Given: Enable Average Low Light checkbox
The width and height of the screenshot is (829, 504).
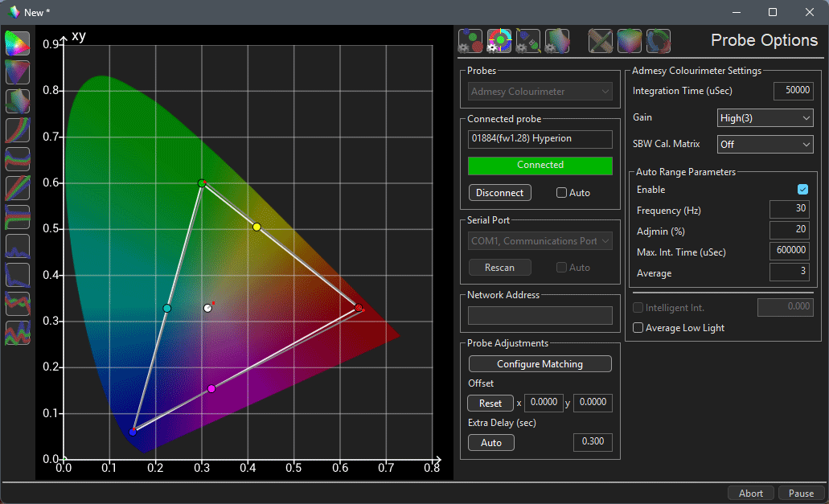Looking at the screenshot, I should pos(638,328).
